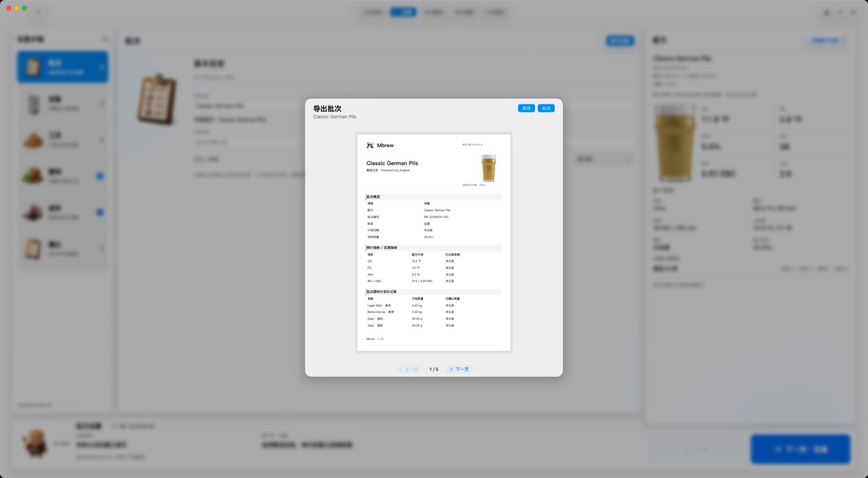Click the large blurred clipboard image behind the dialog
The image size is (868, 478).
coord(158,100)
